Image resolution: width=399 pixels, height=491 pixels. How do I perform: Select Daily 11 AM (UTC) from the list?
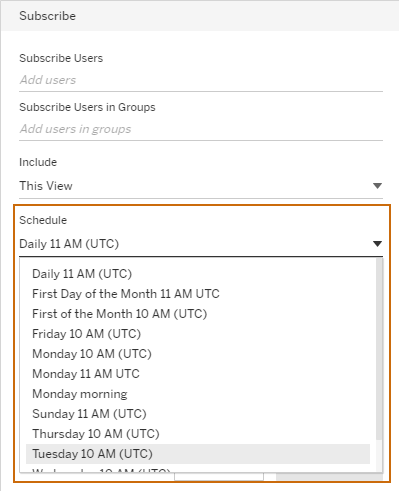coord(198,274)
